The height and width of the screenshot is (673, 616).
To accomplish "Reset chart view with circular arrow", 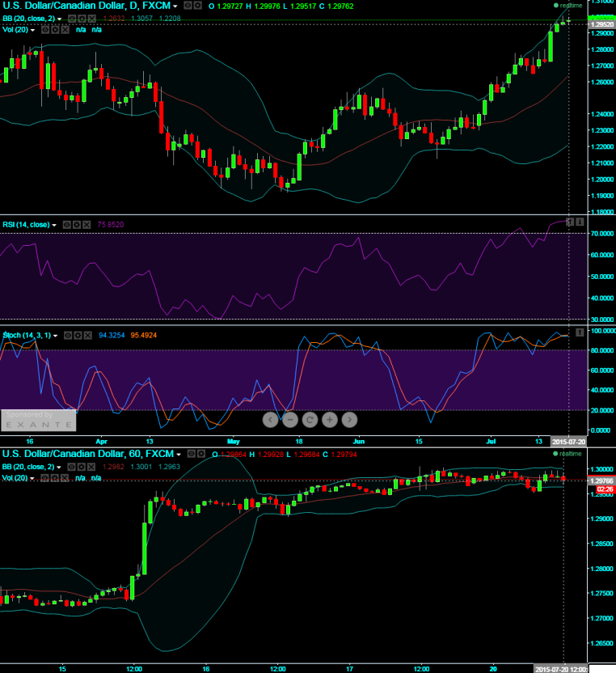I will pos(310,419).
